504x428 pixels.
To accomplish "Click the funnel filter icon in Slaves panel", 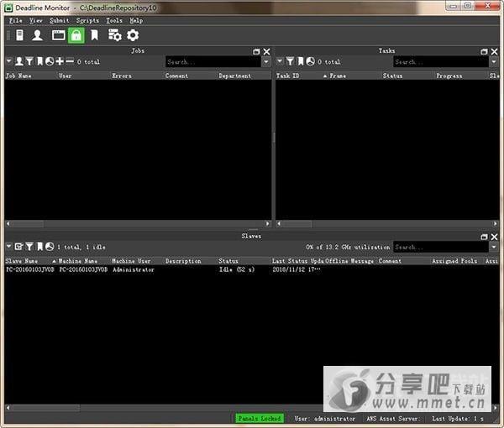I will [x=29, y=247].
